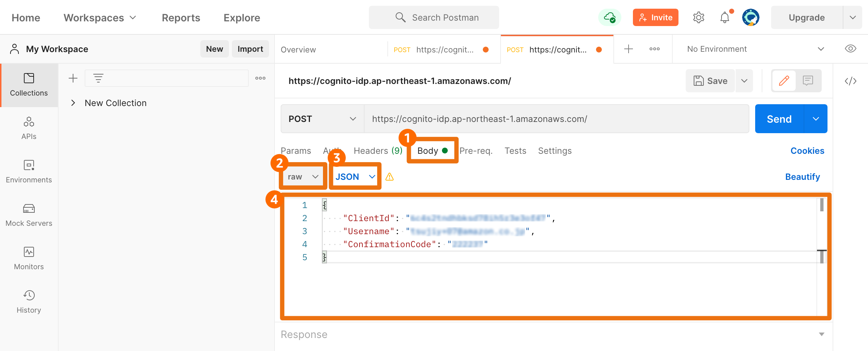Open the JSON format dropdown
This screenshot has height=351, width=868.
pyautogui.click(x=355, y=177)
